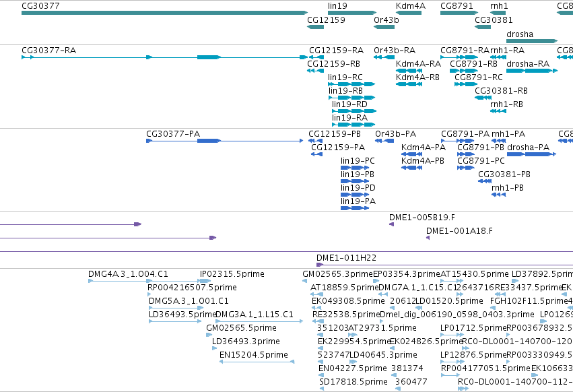Click the CG30377-RA transcript label
The image size is (573, 392).
(49, 50)
